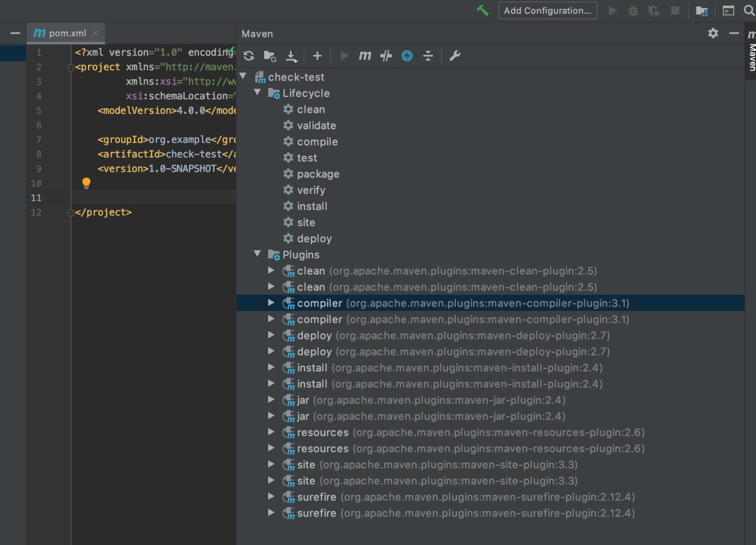Select the validate lifecycle phase
The height and width of the screenshot is (545, 756).
317,125
